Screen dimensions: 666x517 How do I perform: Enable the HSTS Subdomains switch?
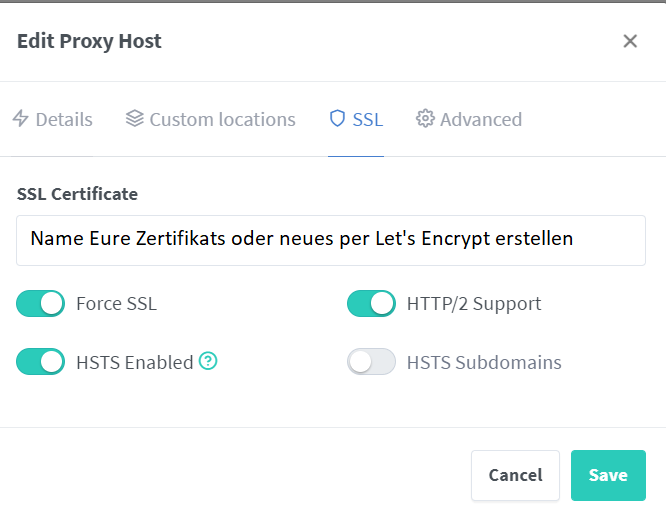tap(371, 362)
